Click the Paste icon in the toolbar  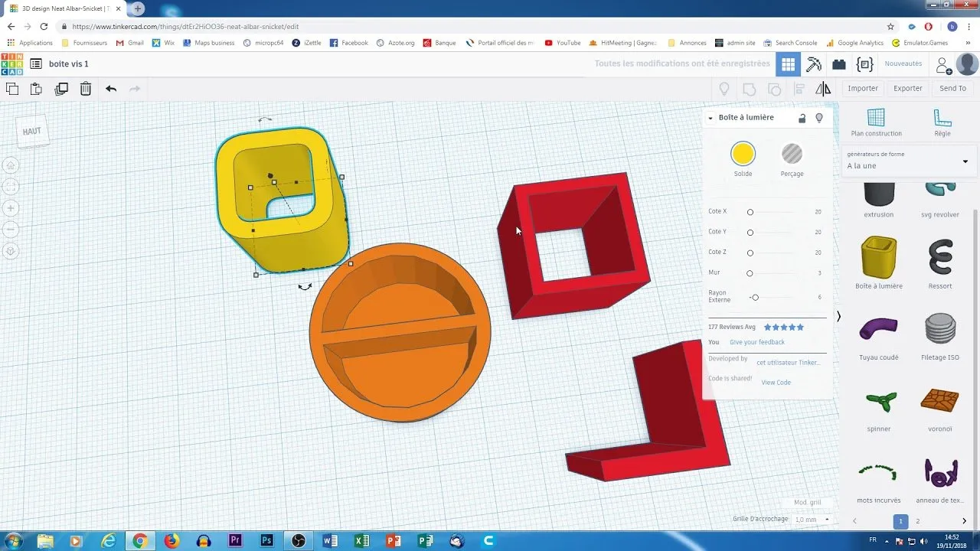pyautogui.click(x=36, y=89)
